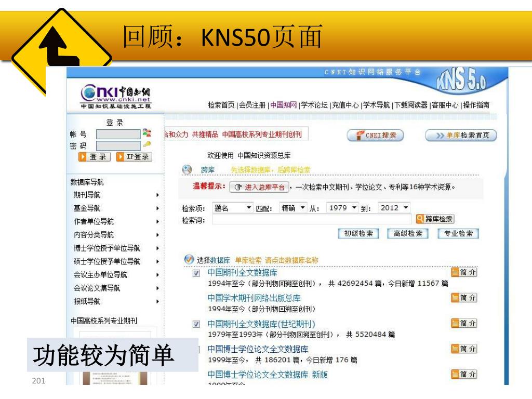
Task: Open the start year 1979 dropdown
Action: (343, 208)
